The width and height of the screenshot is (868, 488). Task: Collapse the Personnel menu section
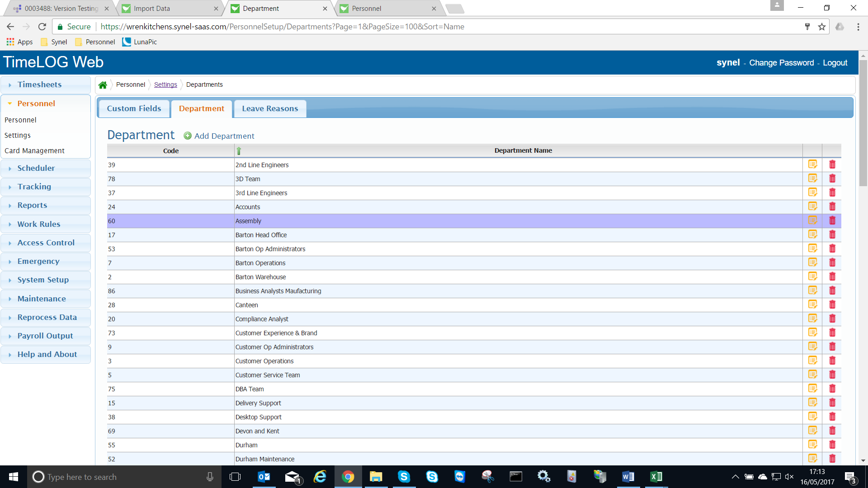[45, 103]
